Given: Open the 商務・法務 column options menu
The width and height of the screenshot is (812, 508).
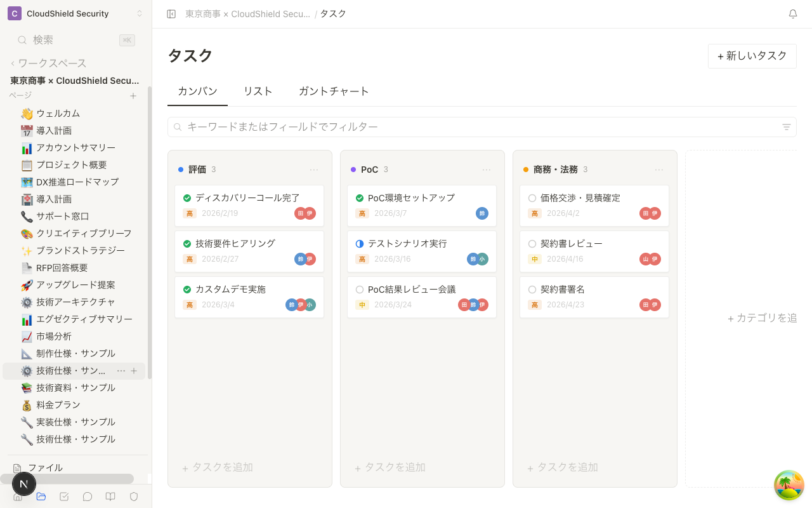Looking at the screenshot, I should pyautogui.click(x=659, y=170).
